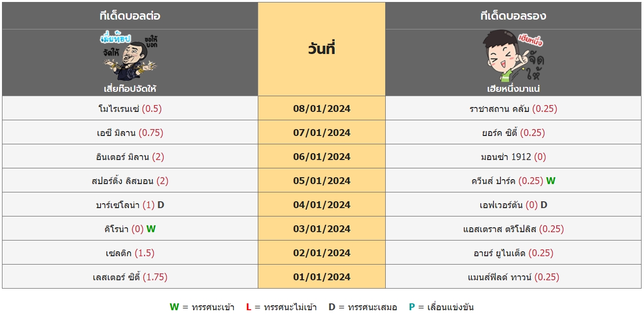Click the เลสเตอร์ ซิตี้ (1.75) entry
The image size is (644, 322).
[130, 277]
